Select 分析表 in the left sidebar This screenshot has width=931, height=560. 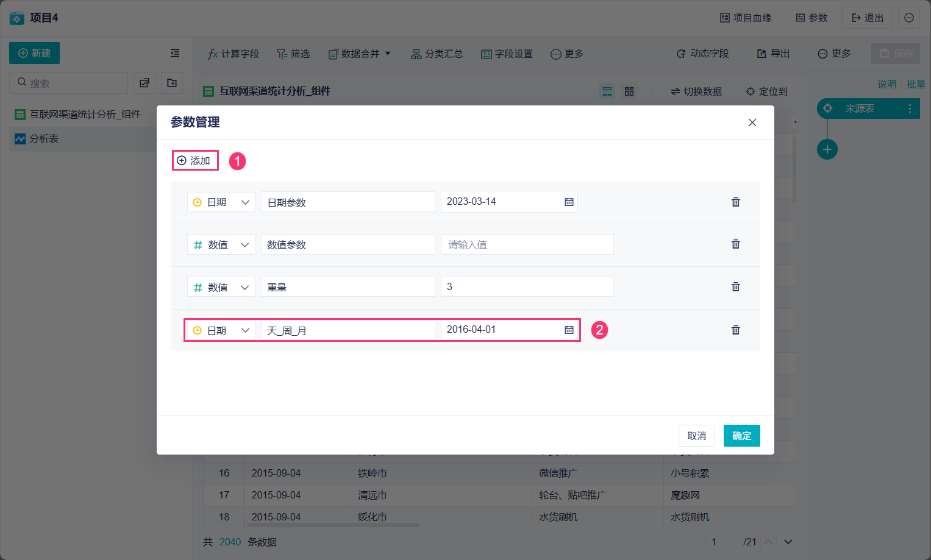tap(45, 139)
